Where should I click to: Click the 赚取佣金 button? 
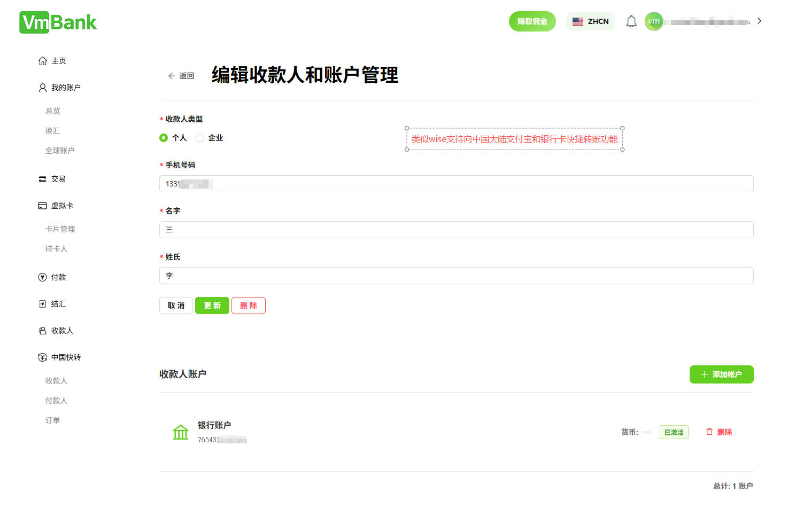(532, 21)
